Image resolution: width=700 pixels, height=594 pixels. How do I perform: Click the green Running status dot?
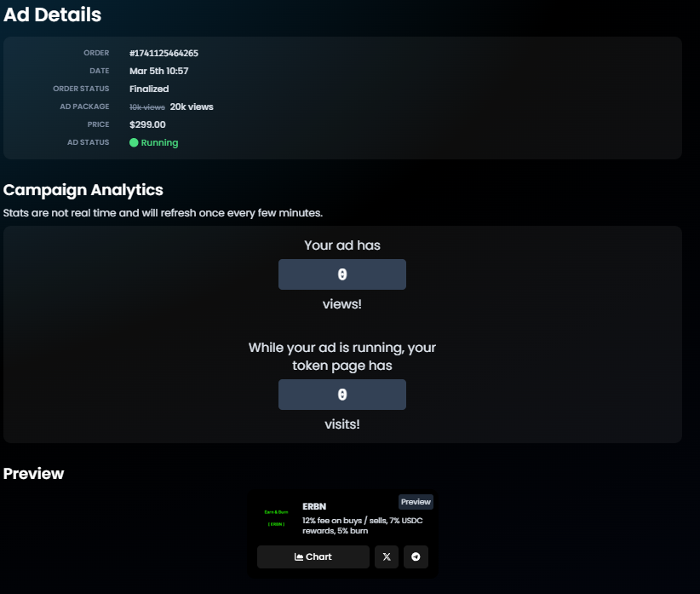pos(134,142)
